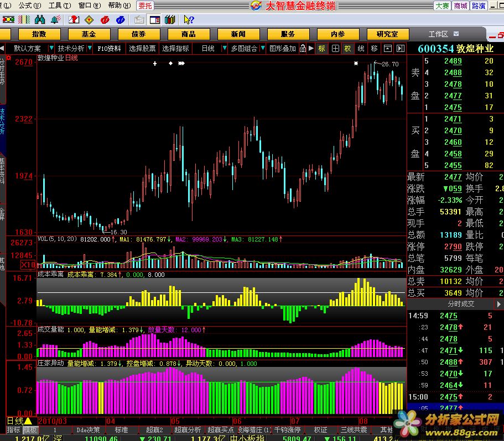Image resolution: width=504 pixels, height=441 pixels.
Task: Click the striped color bars icon
Action: click(24, 20)
